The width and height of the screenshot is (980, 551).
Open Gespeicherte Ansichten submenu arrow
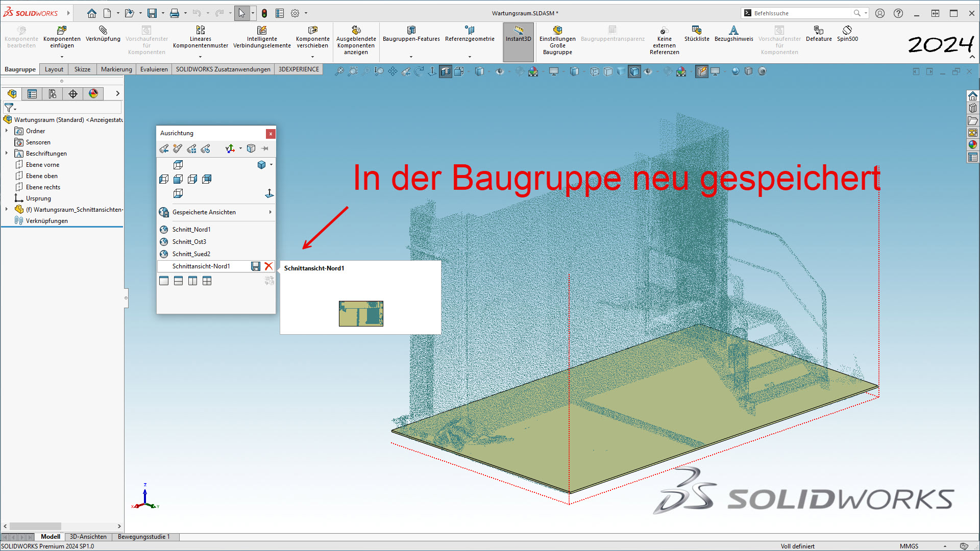tap(270, 212)
